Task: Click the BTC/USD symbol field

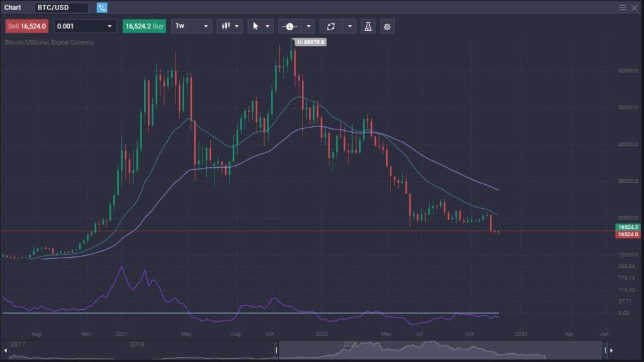Action: (x=61, y=8)
